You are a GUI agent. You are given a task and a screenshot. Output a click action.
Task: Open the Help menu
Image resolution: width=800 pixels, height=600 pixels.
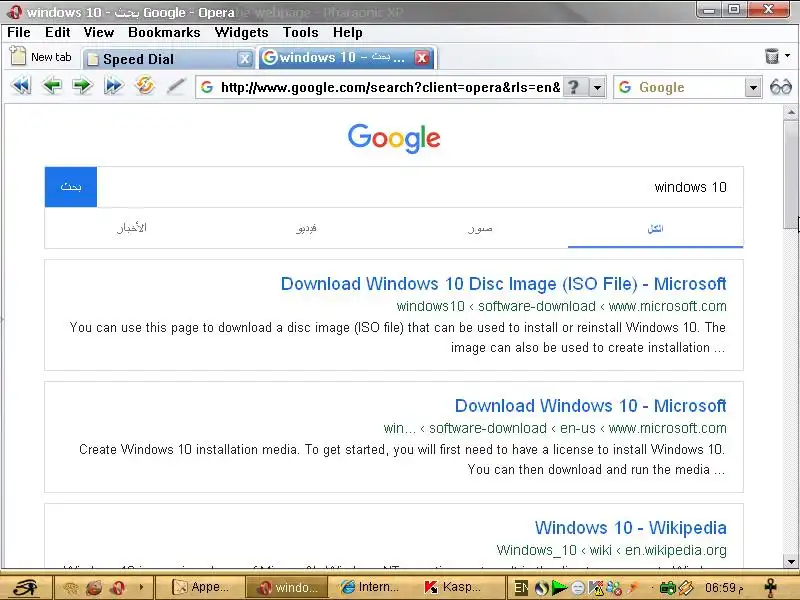coord(347,32)
